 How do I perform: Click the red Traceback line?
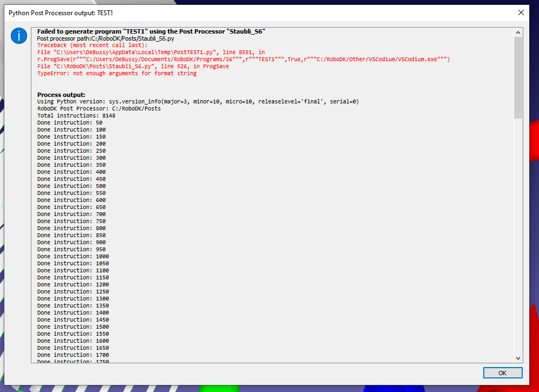click(x=89, y=45)
